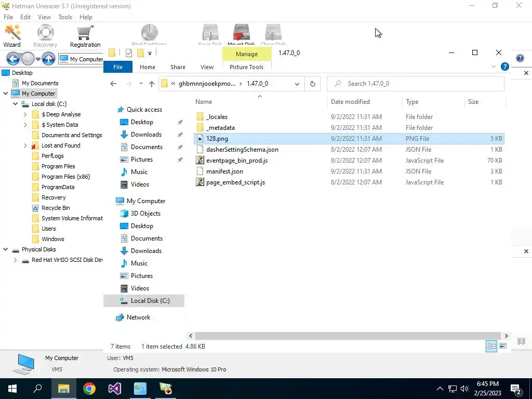The height and width of the screenshot is (399, 532).
Task: Open the Picture Tools ribbon tab
Action: tap(246, 67)
